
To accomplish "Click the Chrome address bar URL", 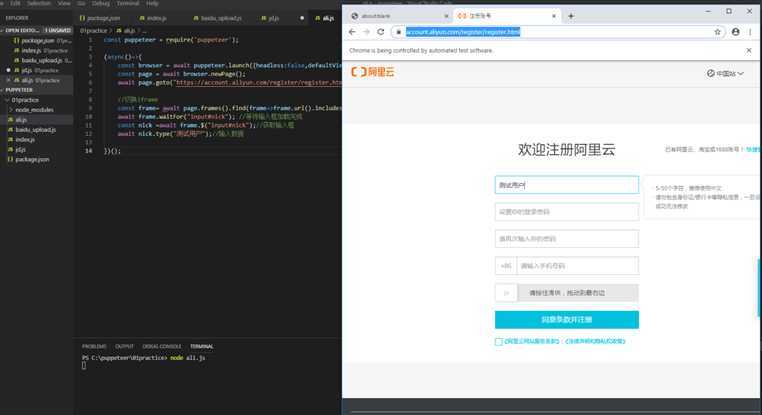I will tap(463, 32).
